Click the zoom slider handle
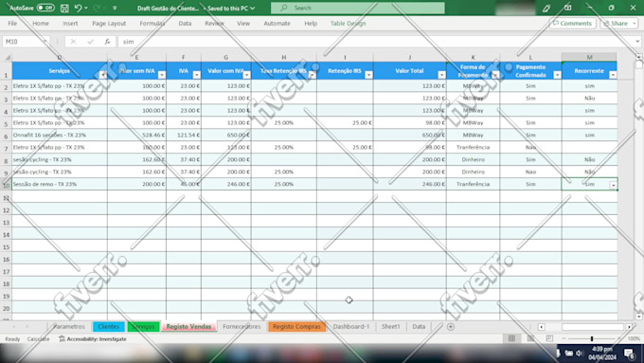This screenshot has width=644, height=363. coord(592,338)
